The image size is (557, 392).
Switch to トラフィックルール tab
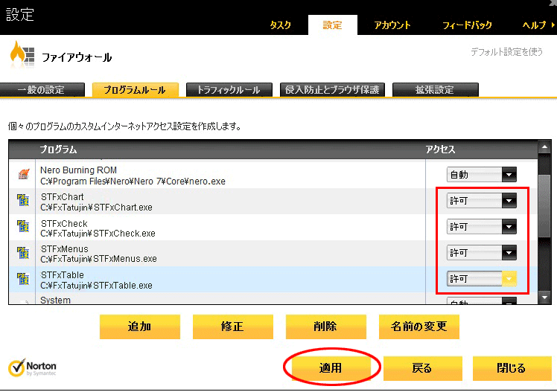[x=229, y=90]
